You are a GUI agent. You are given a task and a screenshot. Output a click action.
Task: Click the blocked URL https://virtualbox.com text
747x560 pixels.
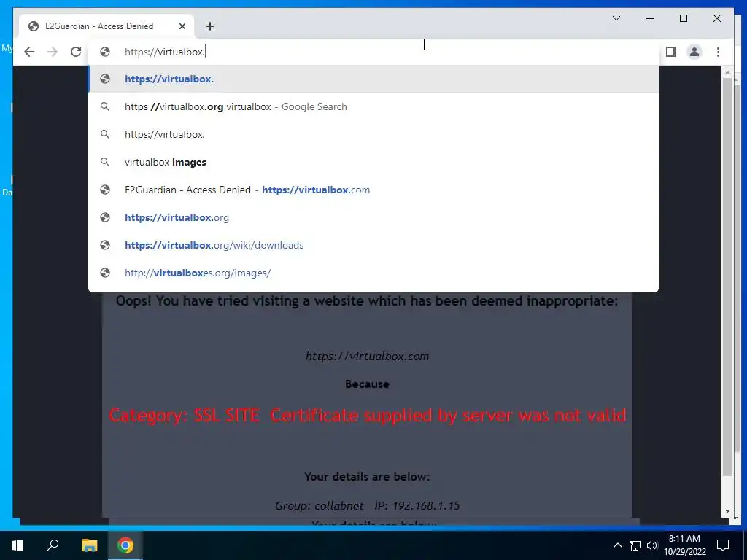tap(368, 356)
